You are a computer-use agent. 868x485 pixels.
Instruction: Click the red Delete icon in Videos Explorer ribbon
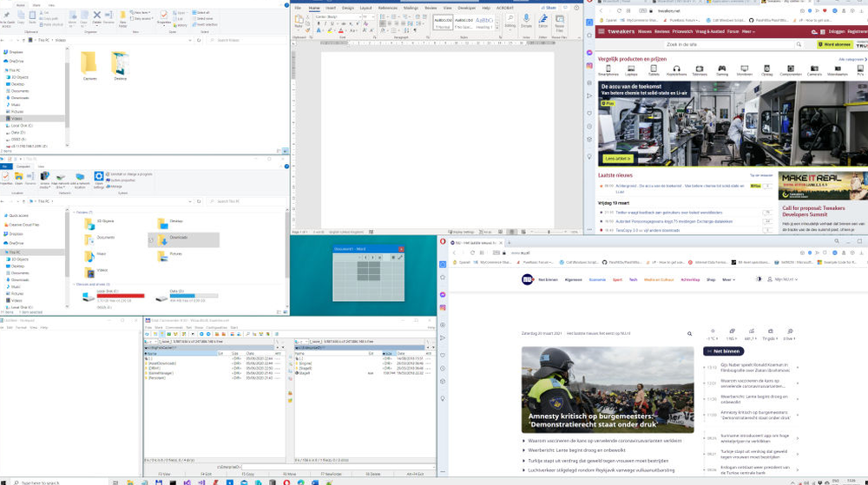pyautogui.click(x=97, y=16)
